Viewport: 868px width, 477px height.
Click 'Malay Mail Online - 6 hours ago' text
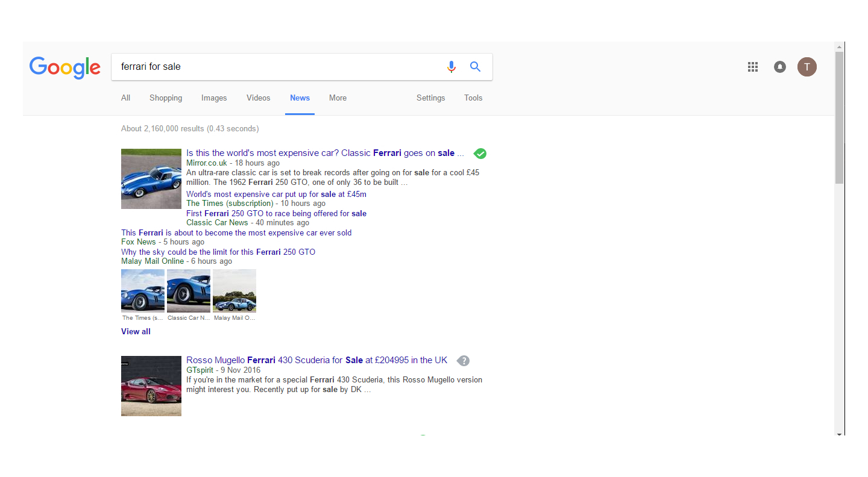(x=177, y=261)
